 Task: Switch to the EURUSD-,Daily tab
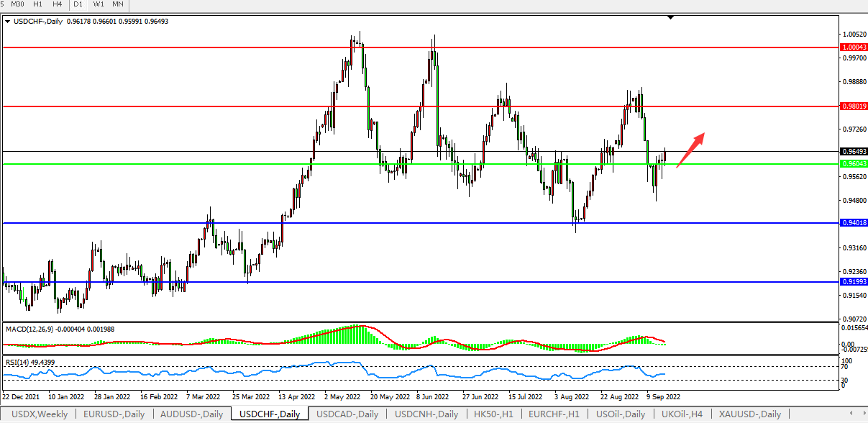pos(114,414)
